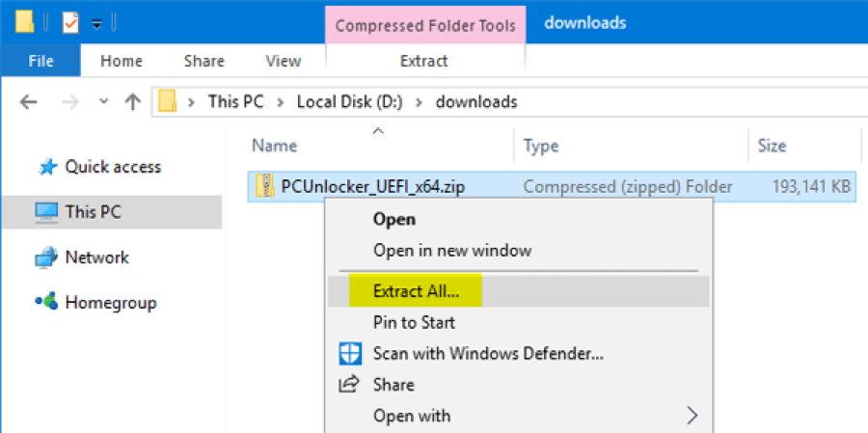Go forward with the Forward arrow
The width and height of the screenshot is (868, 433).
coord(69,102)
